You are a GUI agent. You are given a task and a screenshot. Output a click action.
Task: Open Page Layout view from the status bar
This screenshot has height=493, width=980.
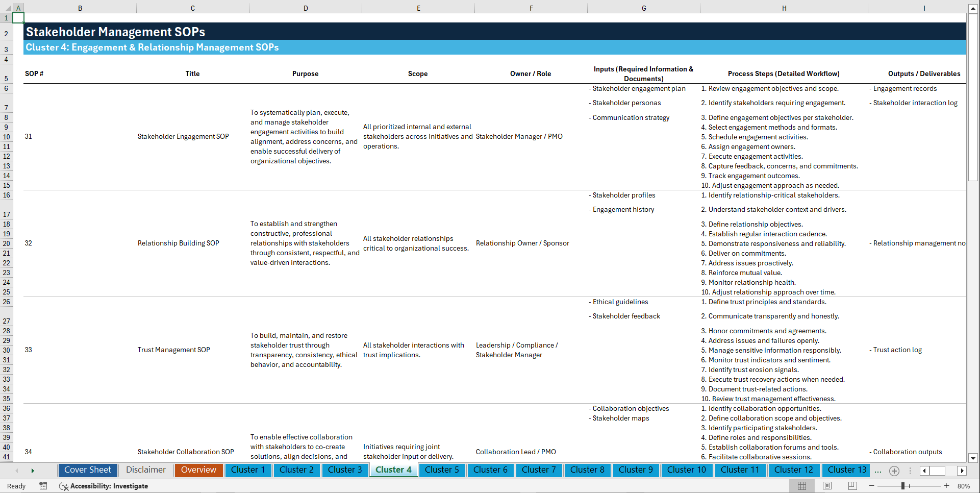[x=826, y=486]
